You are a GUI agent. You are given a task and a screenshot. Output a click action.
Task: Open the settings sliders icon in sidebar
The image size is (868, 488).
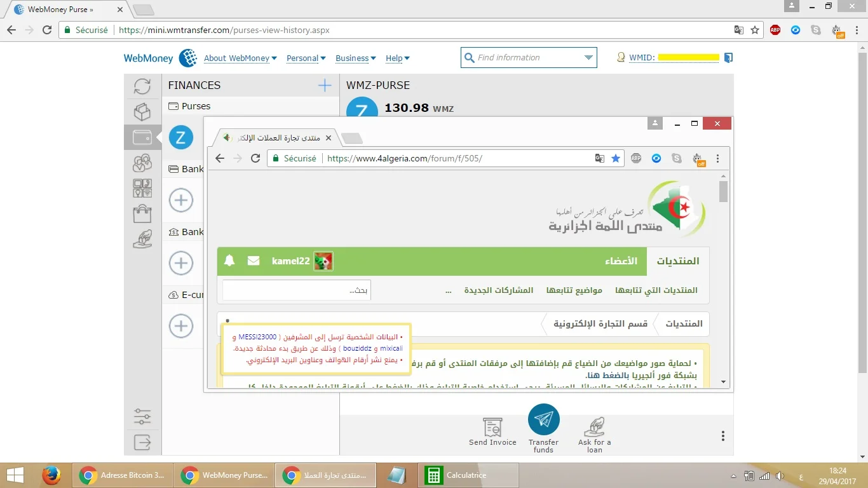pyautogui.click(x=142, y=417)
